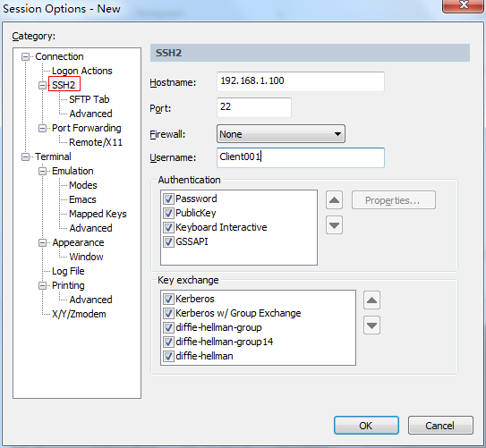
Task: Move key exchange method down arrow
Action: click(371, 325)
